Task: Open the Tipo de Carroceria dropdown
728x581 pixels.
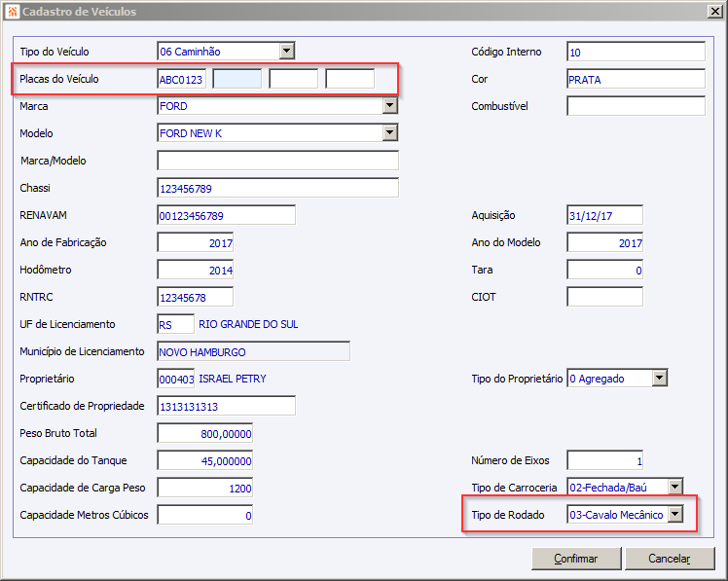Action: point(675,488)
